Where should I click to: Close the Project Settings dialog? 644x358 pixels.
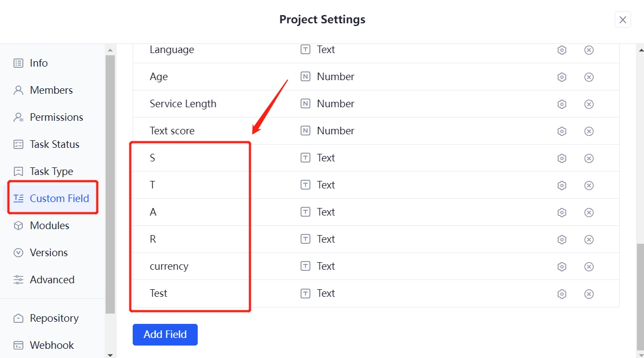tap(622, 19)
